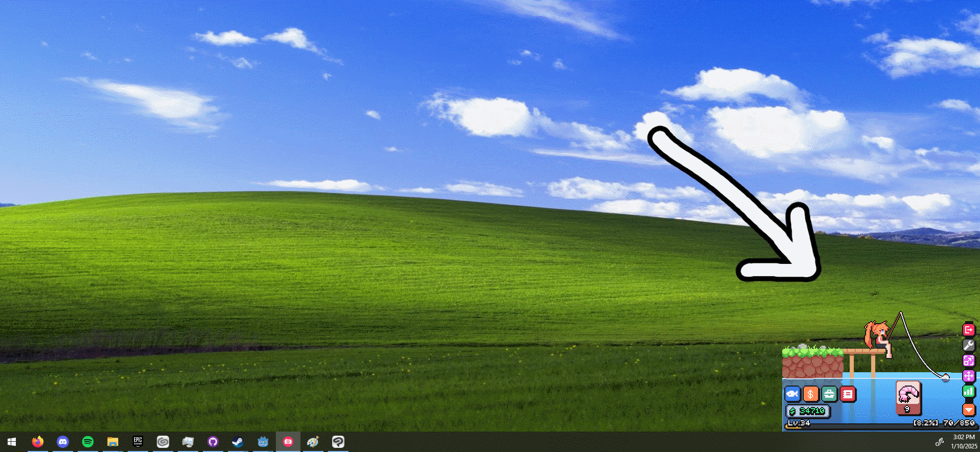Image resolution: width=980 pixels, height=452 pixels.
Task: Open settings with the wrench icon
Action: tap(968, 345)
